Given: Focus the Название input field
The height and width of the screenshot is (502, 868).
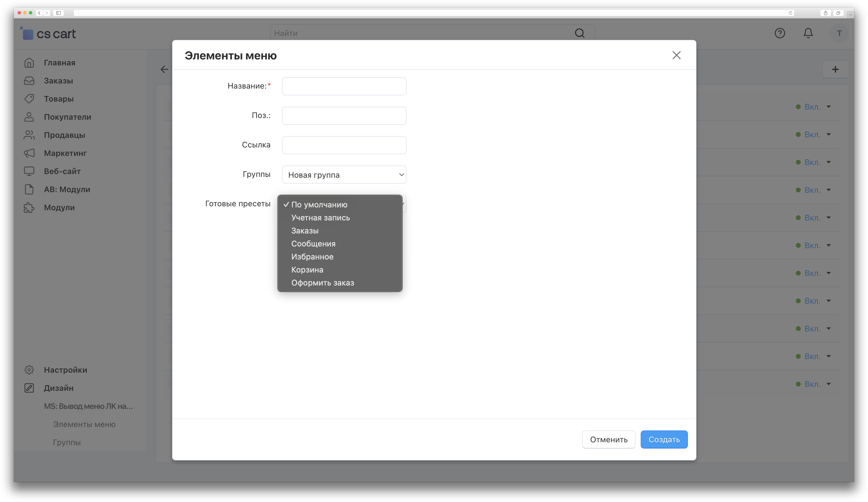Looking at the screenshot, I should click(x=344, y=86).
